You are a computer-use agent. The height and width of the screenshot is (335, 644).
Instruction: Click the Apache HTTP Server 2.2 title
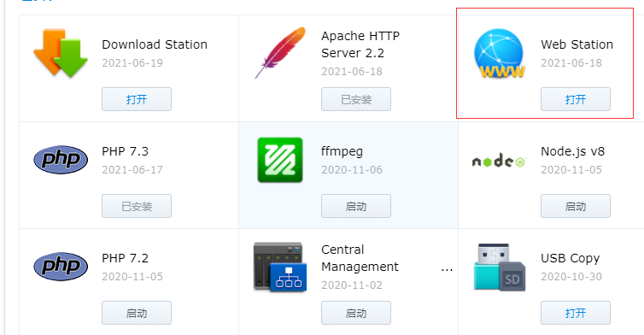click(x=360, y=44)
